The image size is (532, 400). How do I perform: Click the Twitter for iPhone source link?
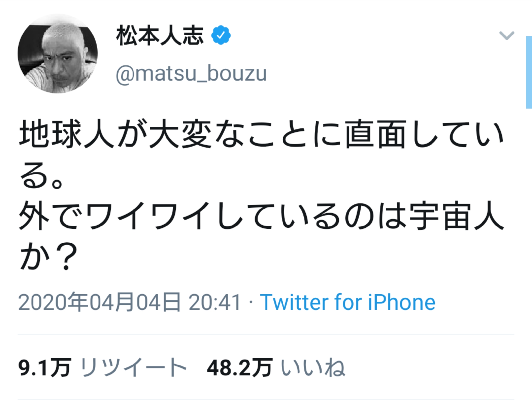pos(348,302)
